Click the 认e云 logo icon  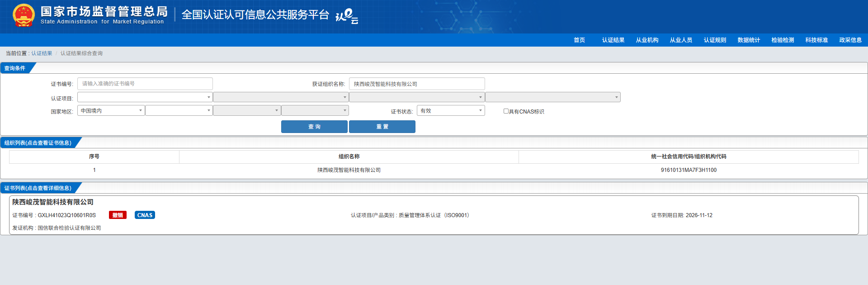[347, 16]
